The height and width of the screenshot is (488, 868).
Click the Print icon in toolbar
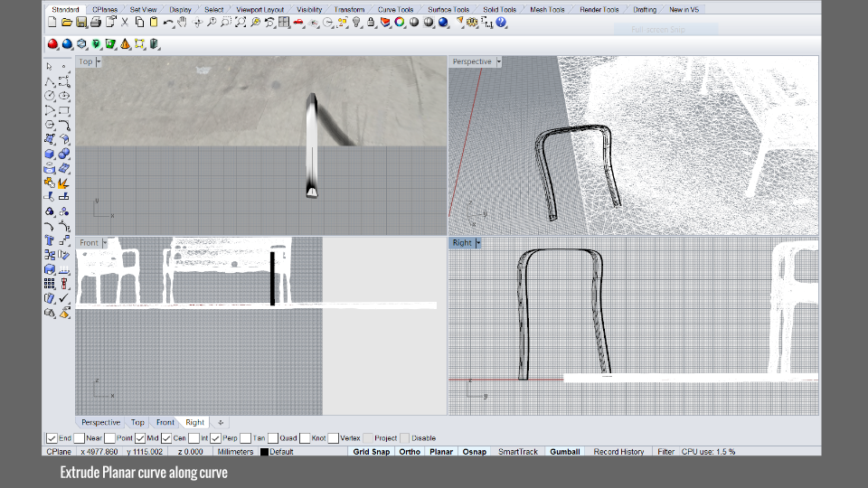pyautogui.click(x=96, y=22)
